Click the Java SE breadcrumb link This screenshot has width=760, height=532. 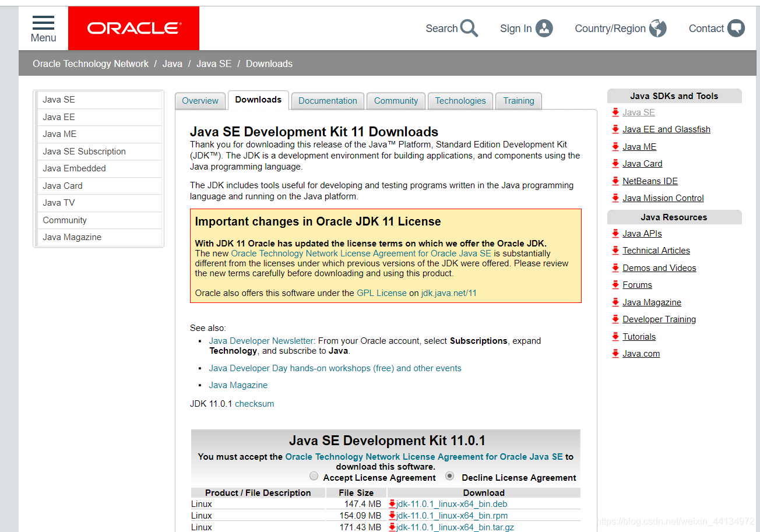pyautogui.click(x=214, y=64)
